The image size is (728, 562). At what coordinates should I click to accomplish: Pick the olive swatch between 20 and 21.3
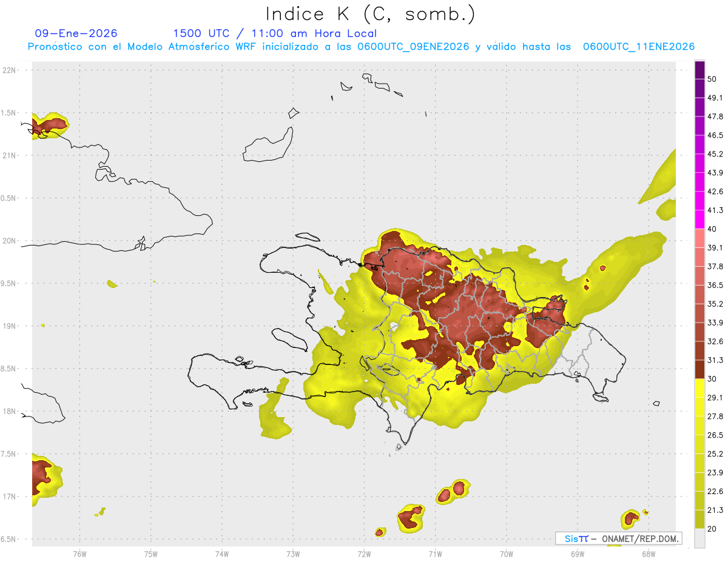(x=699, y=520)
